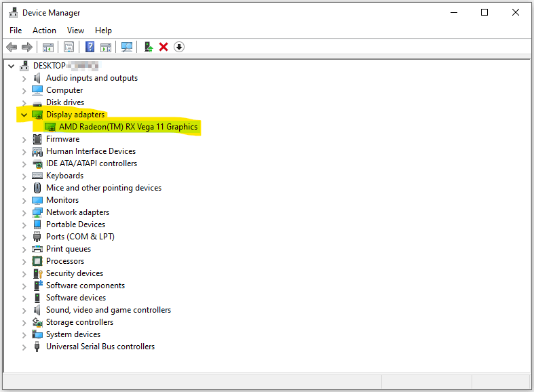The image size is (534, 392).
Task: Click the Processors chip icon
Action: [37, 261]
